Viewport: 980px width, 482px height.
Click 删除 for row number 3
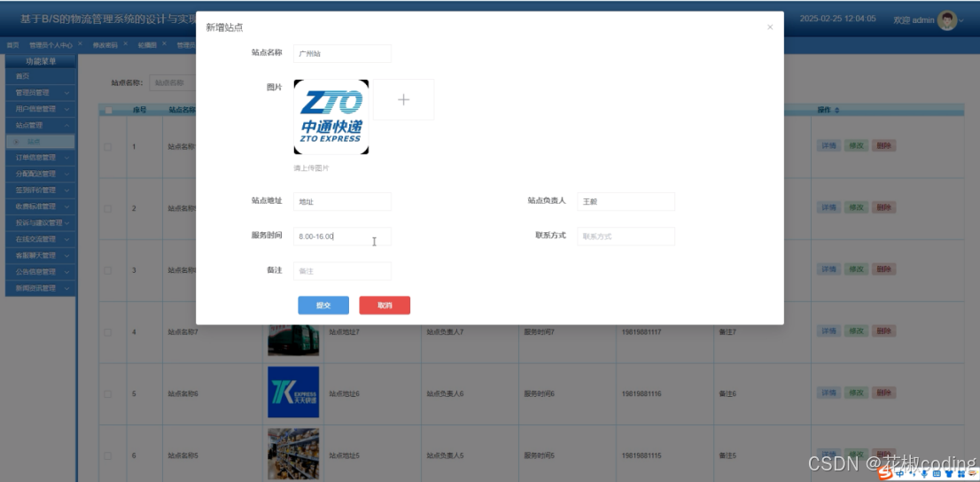883,268
